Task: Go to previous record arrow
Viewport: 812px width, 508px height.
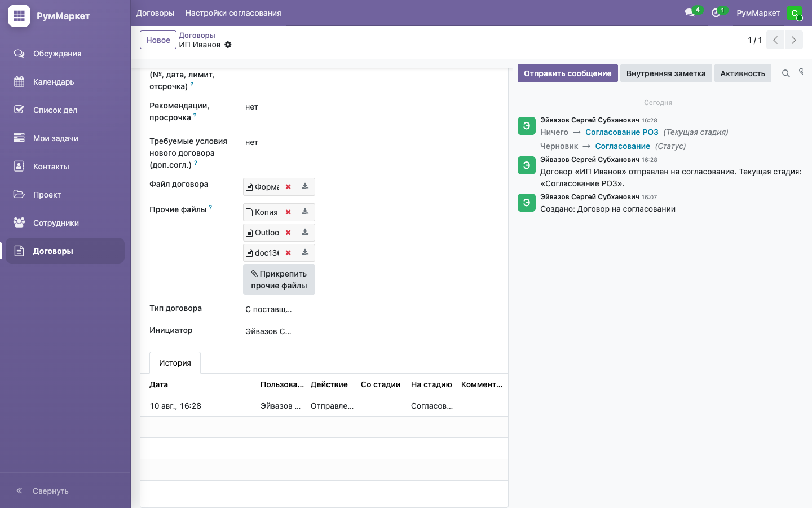Action: [x=775, y=40]
